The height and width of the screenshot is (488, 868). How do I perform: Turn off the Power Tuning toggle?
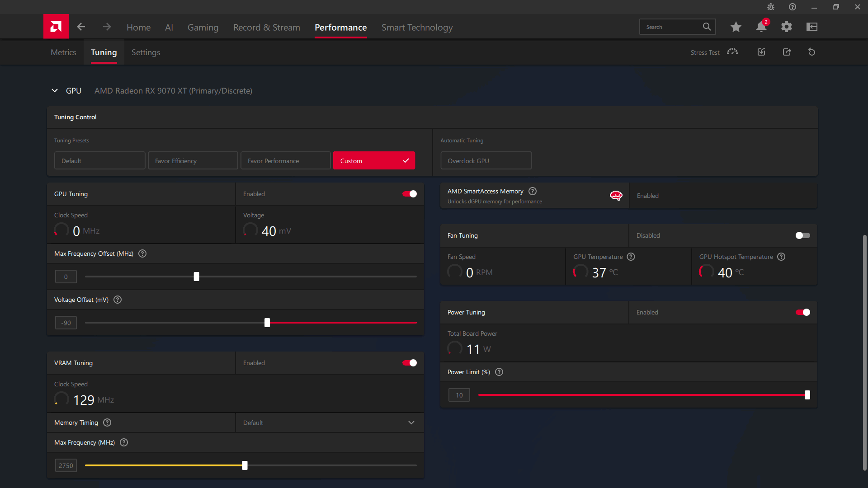(x=802, y=312)
